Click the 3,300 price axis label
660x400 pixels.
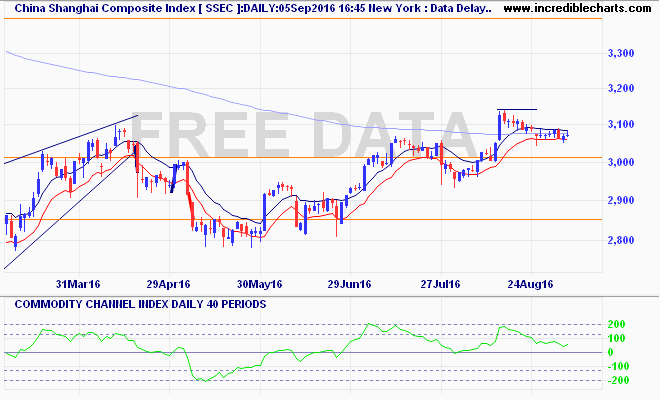(621, 53)
